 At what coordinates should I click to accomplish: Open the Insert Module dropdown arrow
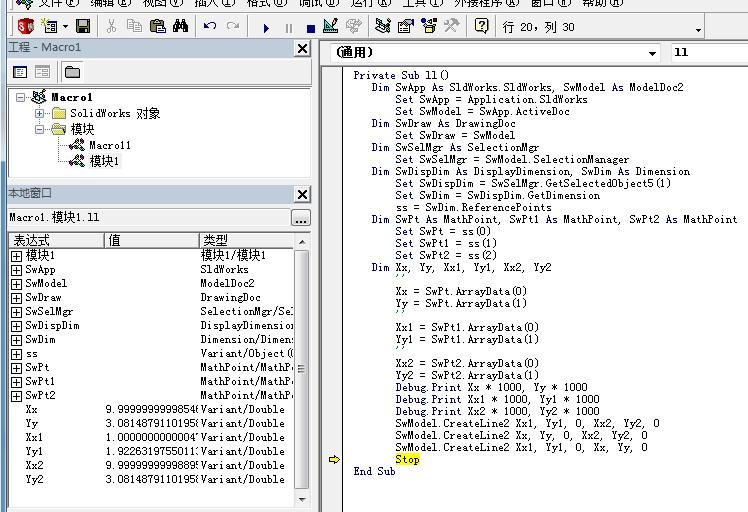(x=65, y=27)
